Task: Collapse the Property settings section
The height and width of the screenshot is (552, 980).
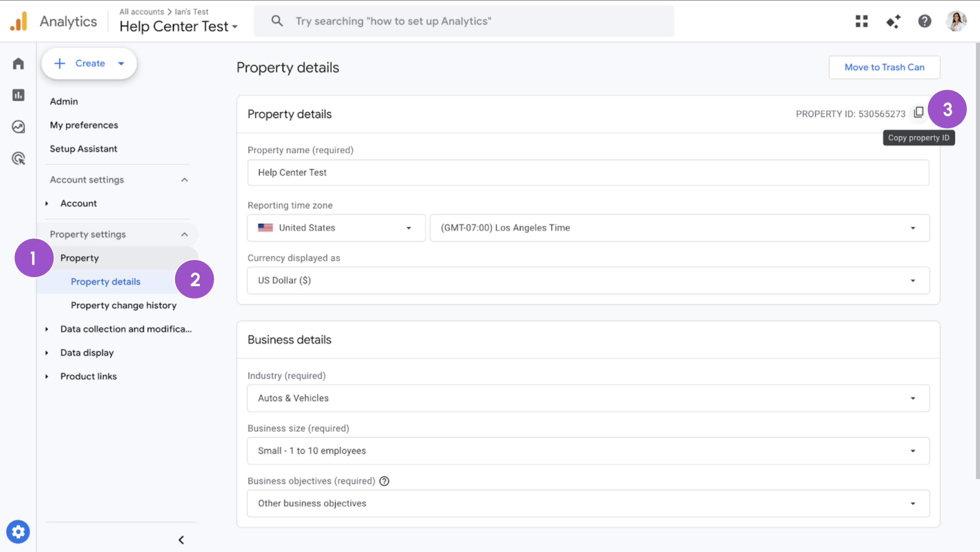Action: pos(185,234)
